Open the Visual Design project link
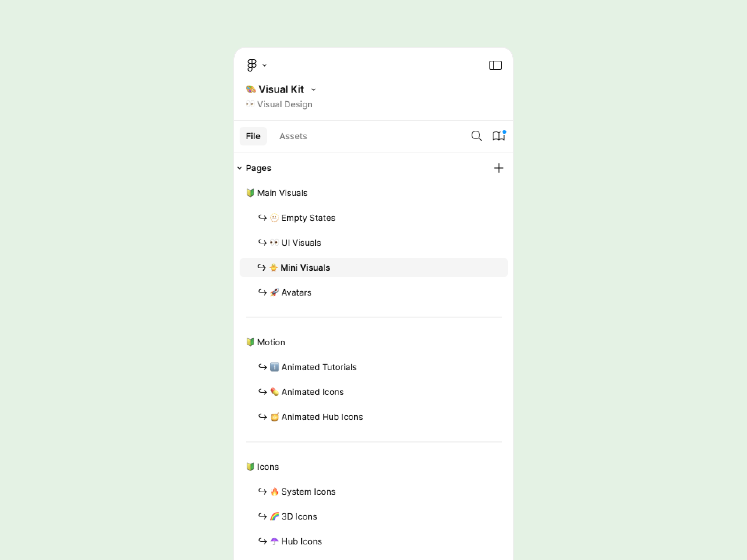The image size is (747, 560). 284,104
